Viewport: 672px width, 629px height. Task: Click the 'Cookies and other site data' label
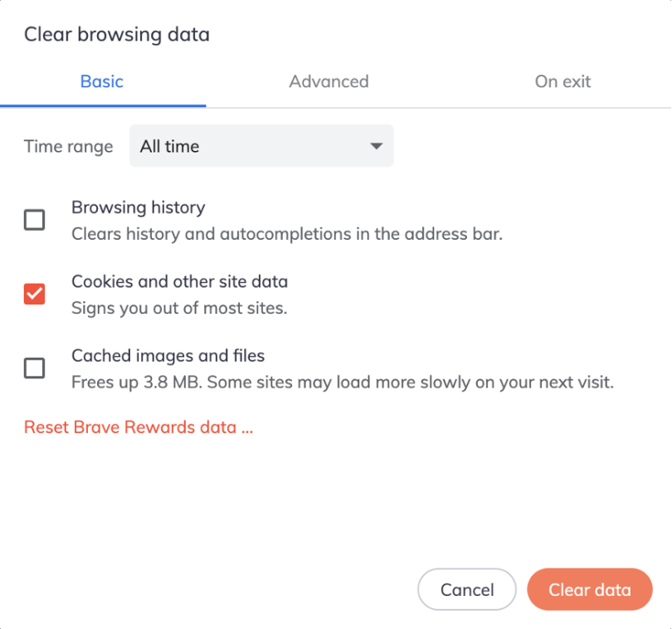click(x=179, y=281)
